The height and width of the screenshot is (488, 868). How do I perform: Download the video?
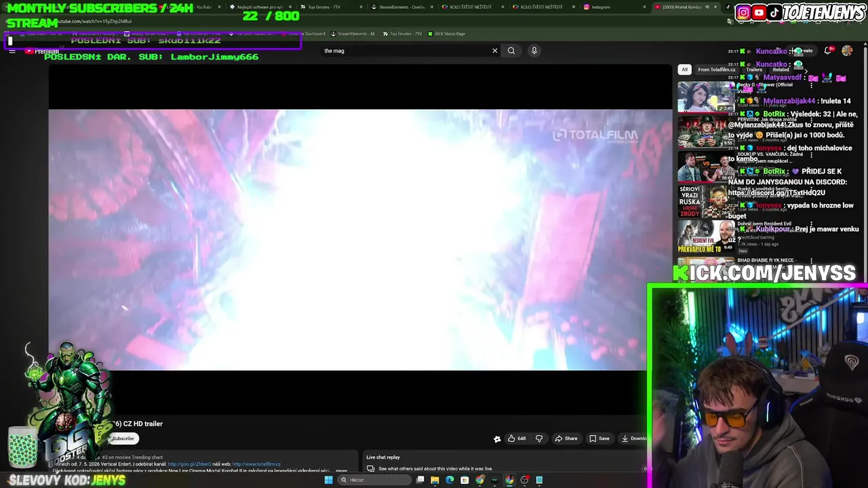coord(635,439)
